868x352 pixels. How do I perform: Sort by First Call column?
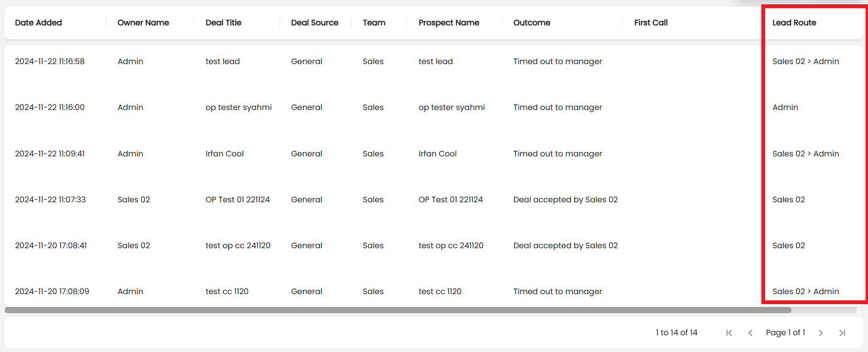(x=650, y=22)
